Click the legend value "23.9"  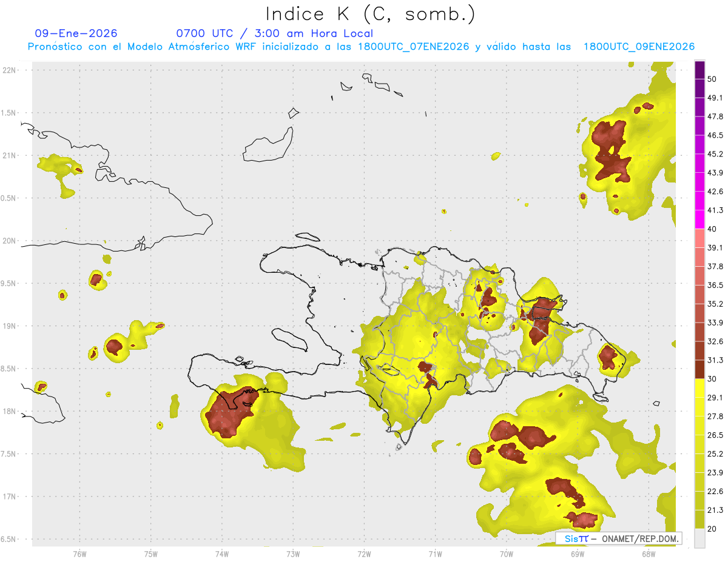[x=715, y=472]
